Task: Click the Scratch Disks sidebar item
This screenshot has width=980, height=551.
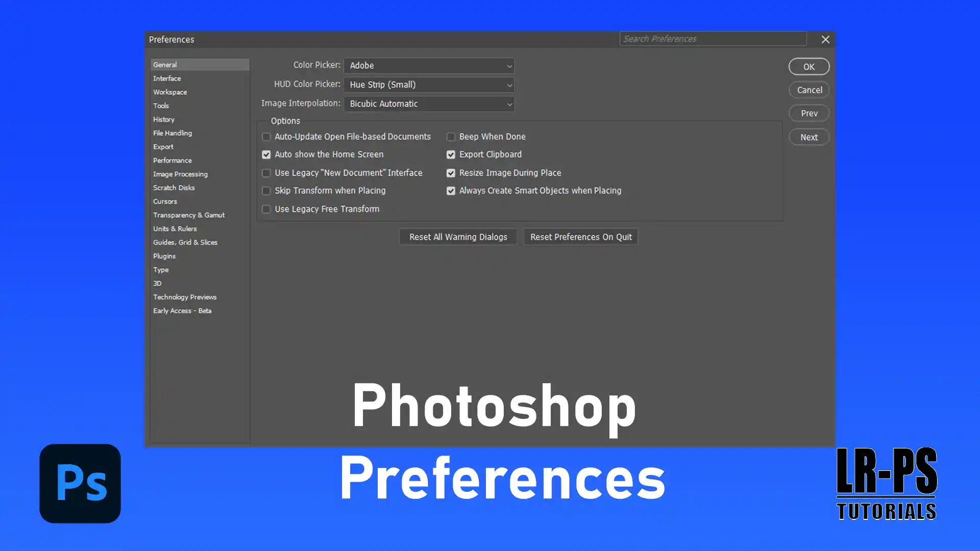Action: (174, 187)
